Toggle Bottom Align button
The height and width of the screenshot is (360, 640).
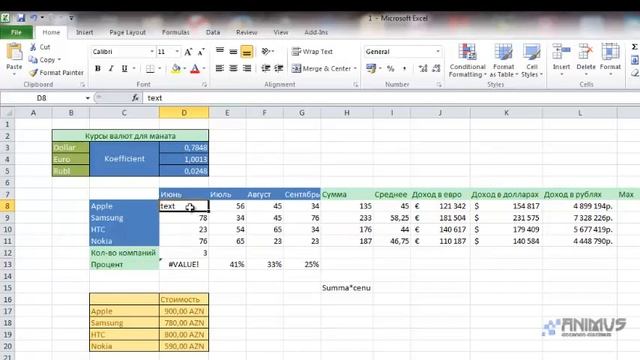coord(247,52)
